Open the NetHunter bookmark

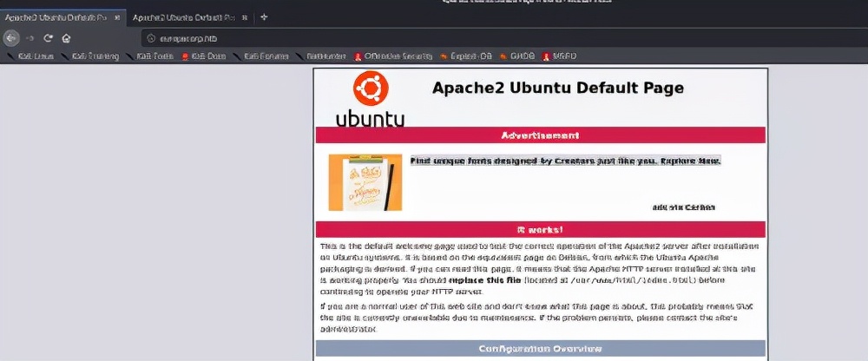[322, 56]
